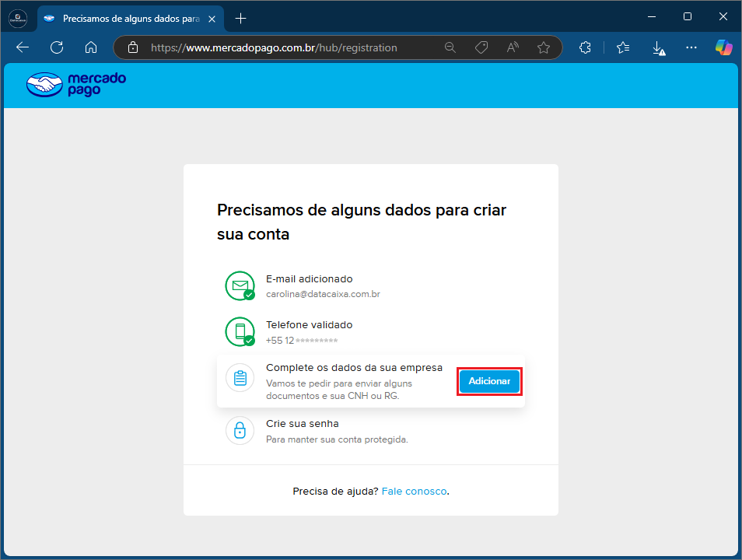Click the password padlock icon
Viewport: 742px width, 560px height.
(240, 430)
